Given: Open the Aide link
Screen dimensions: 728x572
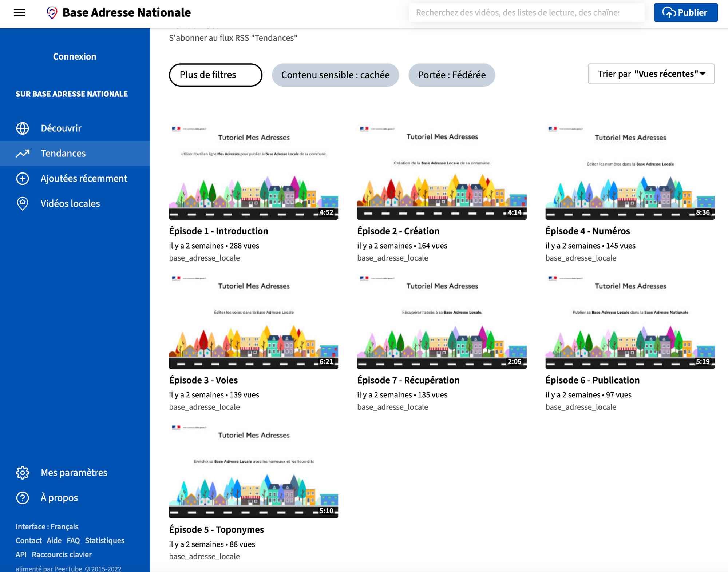Looking at the screenshot, I should coord(54,541).
